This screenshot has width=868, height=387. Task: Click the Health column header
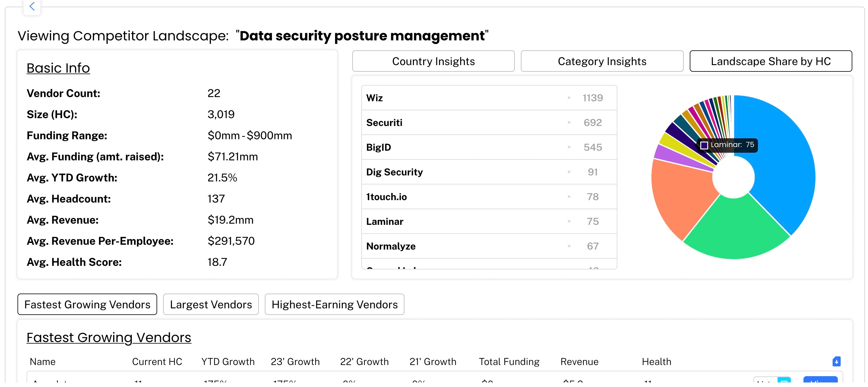click(x=656, y=362)
